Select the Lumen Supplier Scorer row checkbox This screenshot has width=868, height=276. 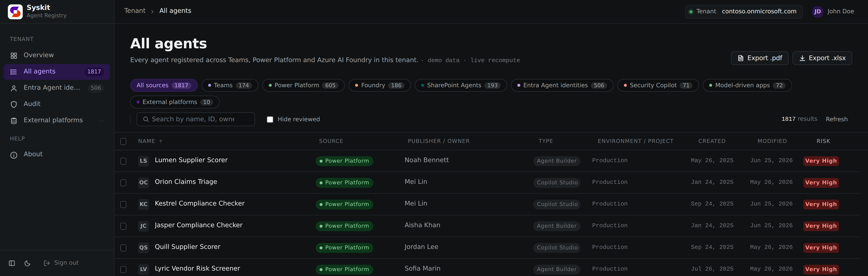click(x=123, y=161)
